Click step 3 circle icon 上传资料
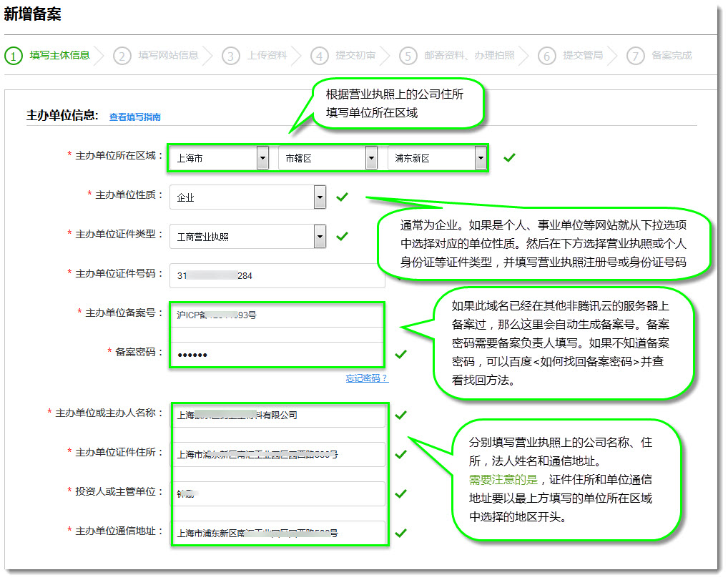The height and width of the screenshot is (580, 728). coord(230,56)
